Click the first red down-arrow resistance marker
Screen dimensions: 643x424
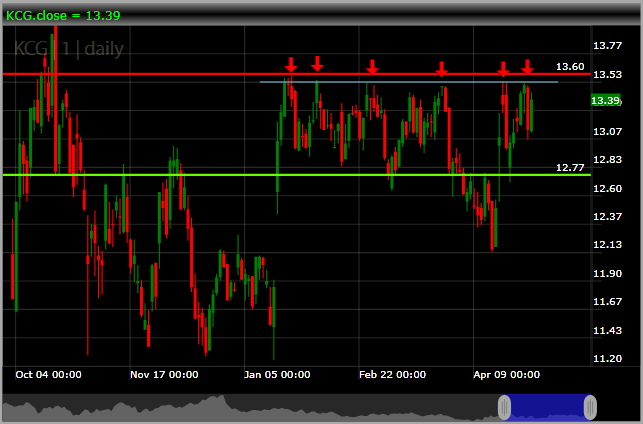click(x=291, y=65)
